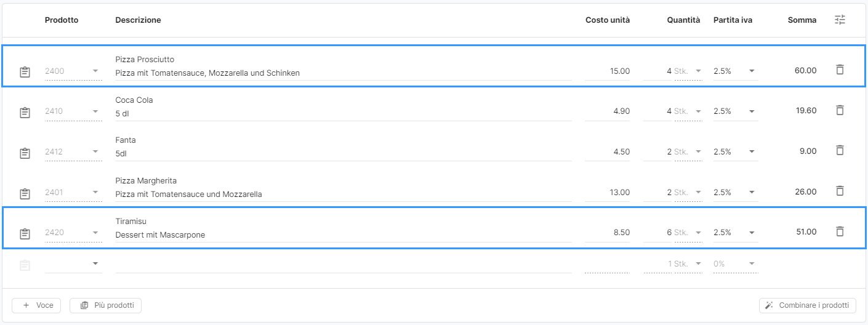Screen dimensions: 868x325
Task: Expand VAT rate dropdown for Fanta
Action: (x=735, y=151)
